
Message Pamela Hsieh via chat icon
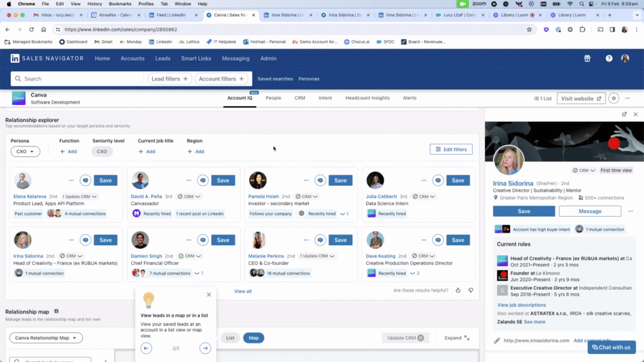click(320, 180)
